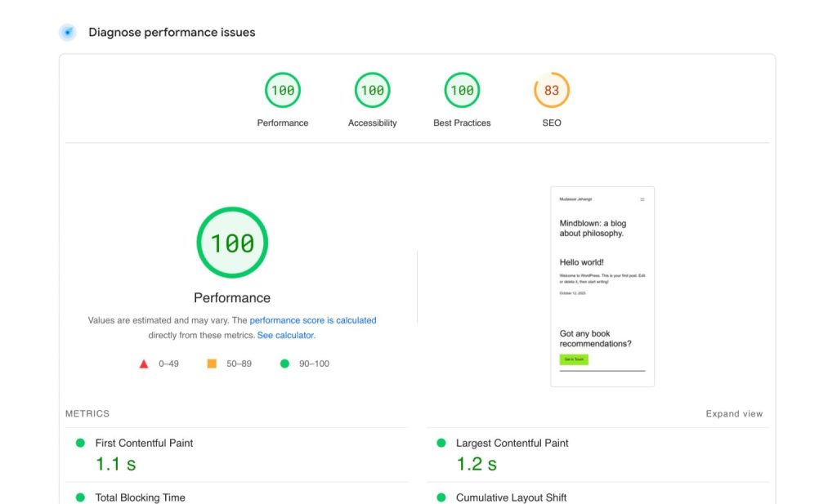The height and width of the screenshot is (504, 837).
Task: Click the green circle 90–100 legend icon
Action: click(284, 364)
